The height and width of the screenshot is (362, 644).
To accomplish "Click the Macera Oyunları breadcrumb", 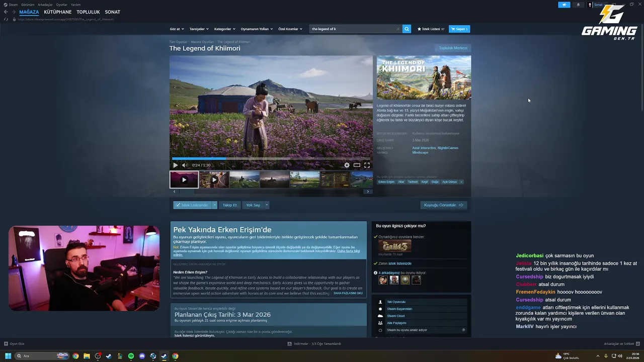I will 202,42.
